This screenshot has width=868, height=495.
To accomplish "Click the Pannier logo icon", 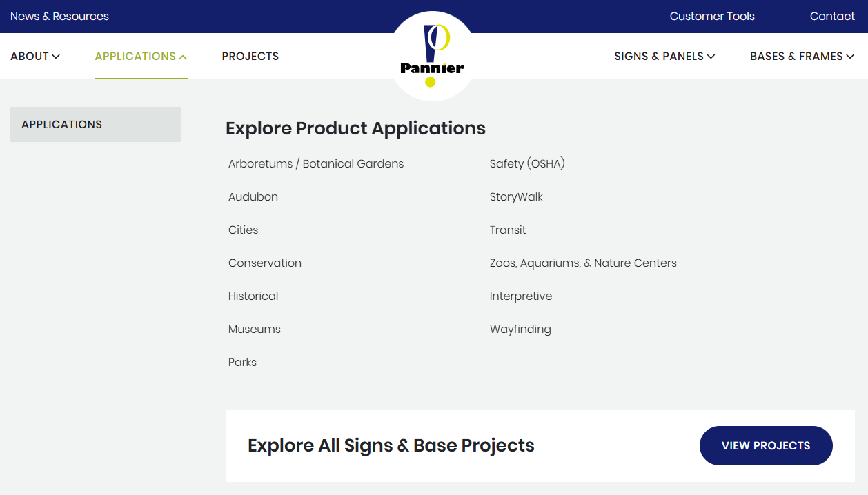I will [433, 57].
